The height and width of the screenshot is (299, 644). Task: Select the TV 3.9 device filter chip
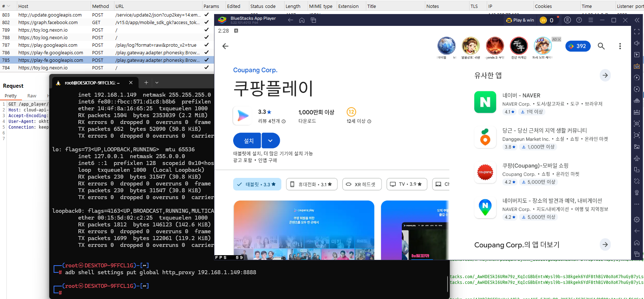click(407, 184)
